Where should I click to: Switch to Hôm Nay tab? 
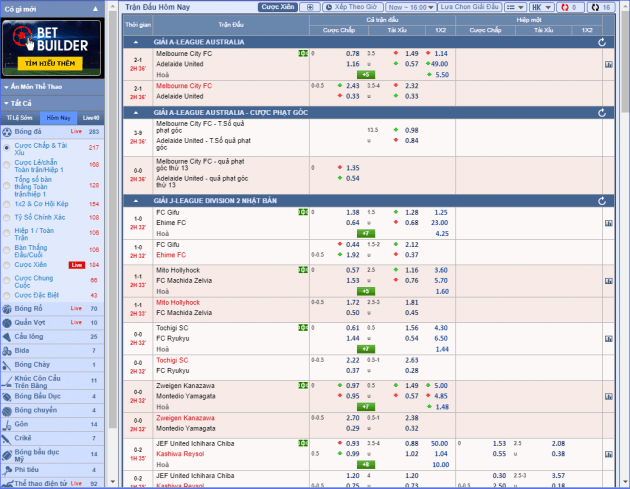(59, 118)
